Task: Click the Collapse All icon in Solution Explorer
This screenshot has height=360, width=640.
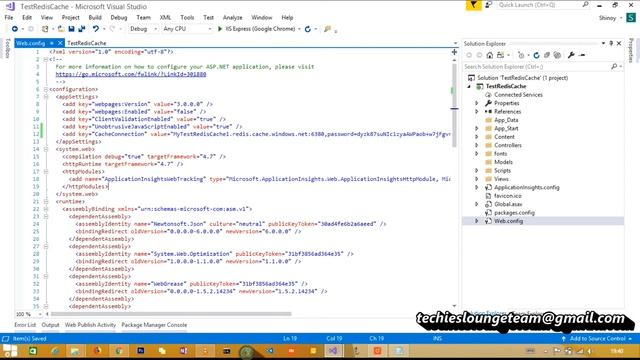Action: point(547,55)
